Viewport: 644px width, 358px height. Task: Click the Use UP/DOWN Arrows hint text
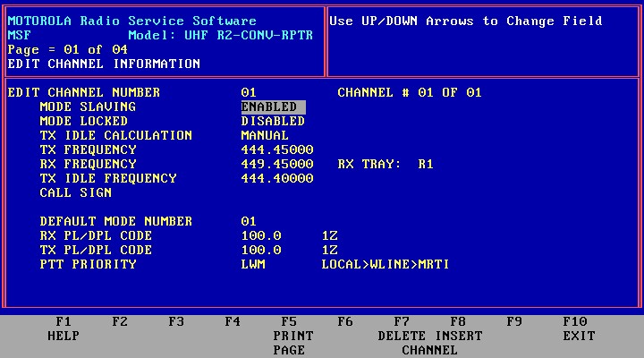466,21
